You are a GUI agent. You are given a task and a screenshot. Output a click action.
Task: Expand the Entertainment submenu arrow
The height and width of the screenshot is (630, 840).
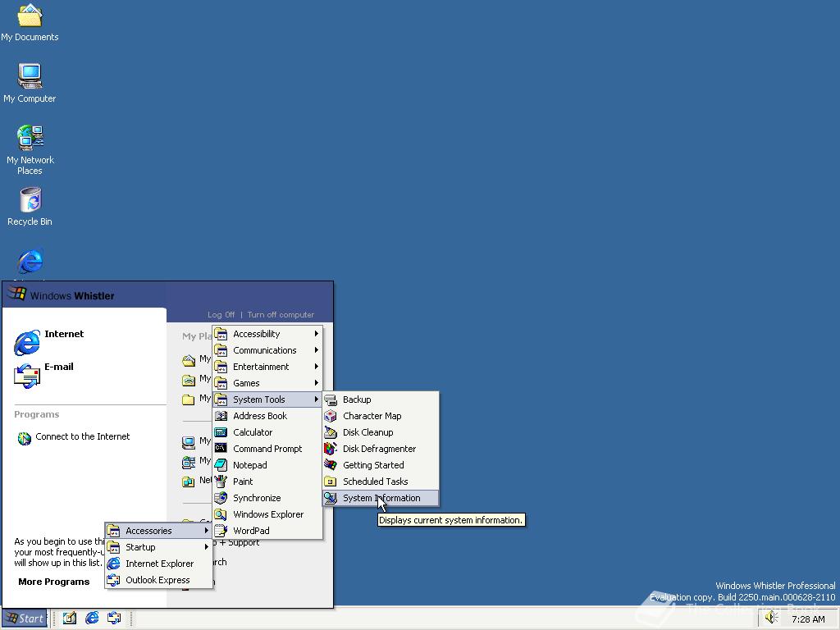coord(317,367)
